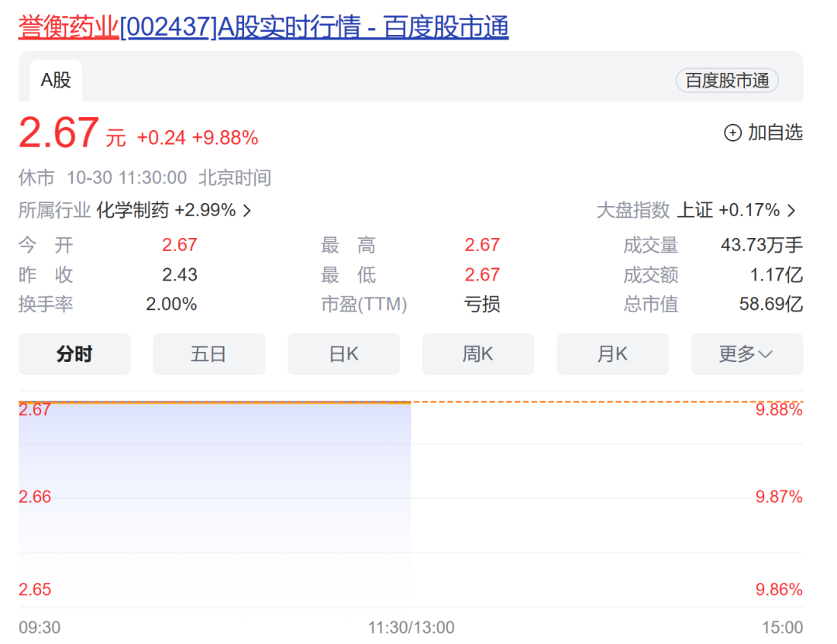Click the 成交额 value 1.17亿
Viewport: 837px width, 644px height.
click(x=776, y=275)
